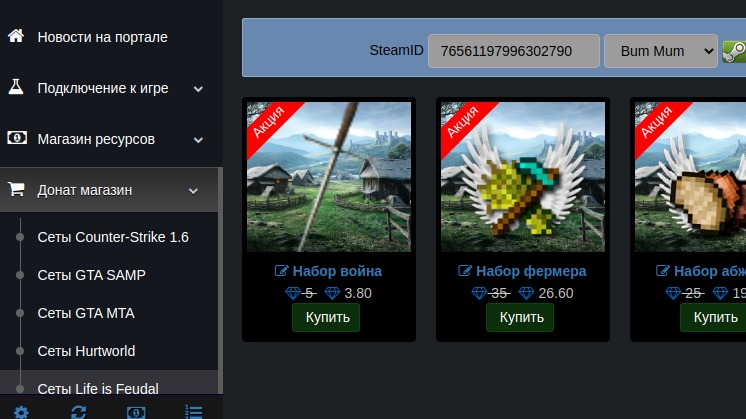
Task: Click the shopping cart icon for Донат магазин
Action: point(16,189)
